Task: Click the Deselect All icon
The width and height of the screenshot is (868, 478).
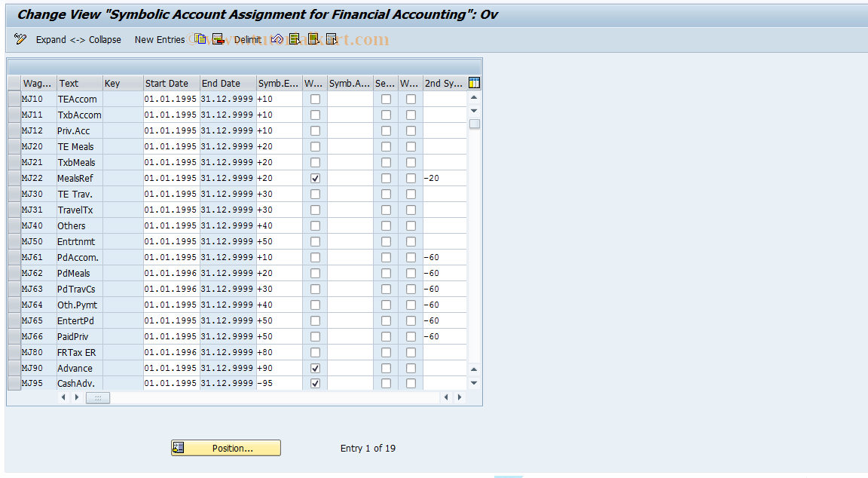Action: 332,38
